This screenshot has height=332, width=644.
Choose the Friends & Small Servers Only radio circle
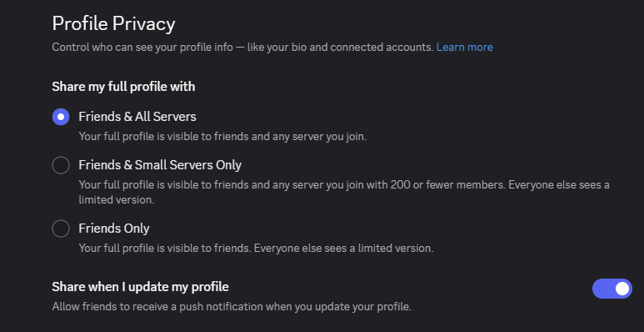click(x=61, y=165)
